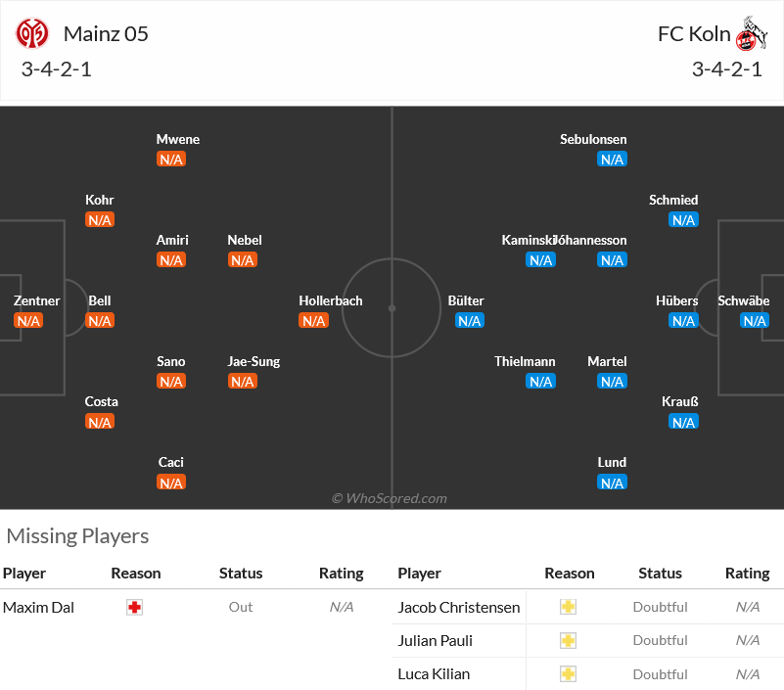Open Mainz 05 team name link
Viewport: 784px width, 690px height.
click(106, 34)
